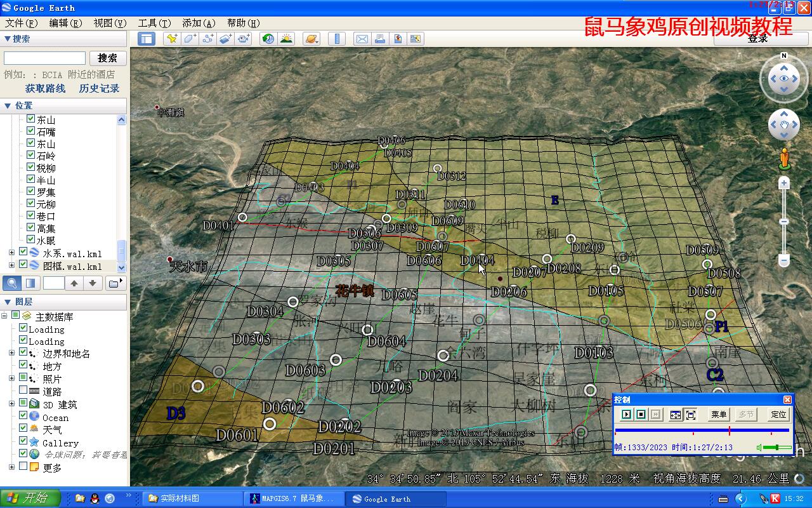Click the zoom in plus button
The width and height of the screenshot is (812, 508).
784,184
